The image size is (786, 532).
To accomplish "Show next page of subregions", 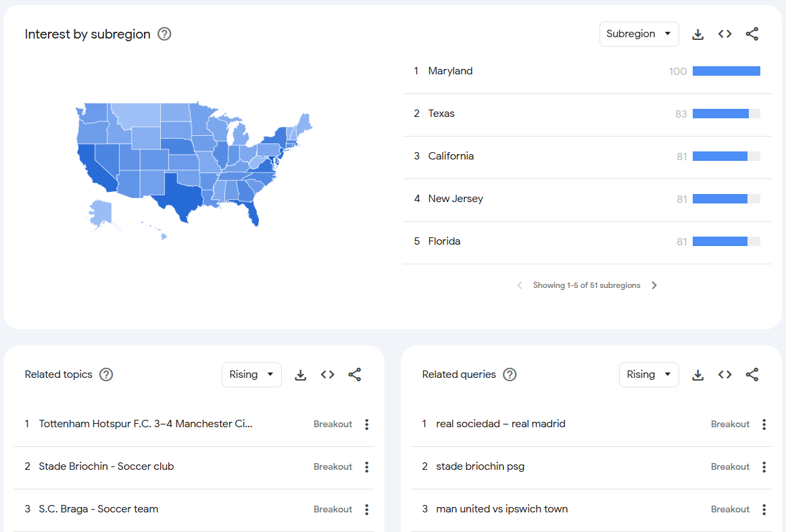I will click(654, 285).
